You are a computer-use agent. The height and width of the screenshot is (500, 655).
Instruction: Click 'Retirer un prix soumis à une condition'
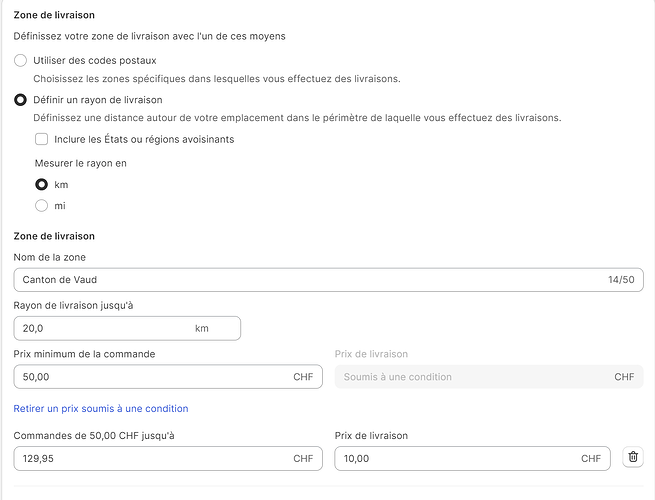tap(101, 408)
